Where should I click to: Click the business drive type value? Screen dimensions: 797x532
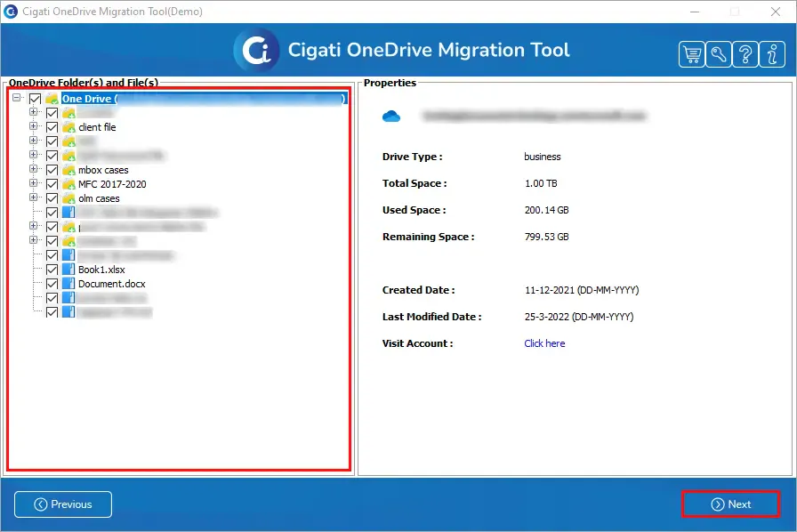pos(543,157)
